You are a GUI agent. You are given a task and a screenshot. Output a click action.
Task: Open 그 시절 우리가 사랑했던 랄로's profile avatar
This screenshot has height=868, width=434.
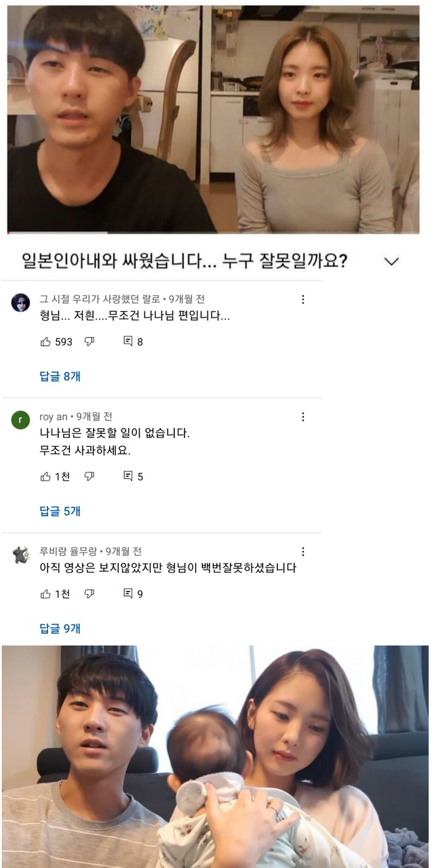point(20,302)
